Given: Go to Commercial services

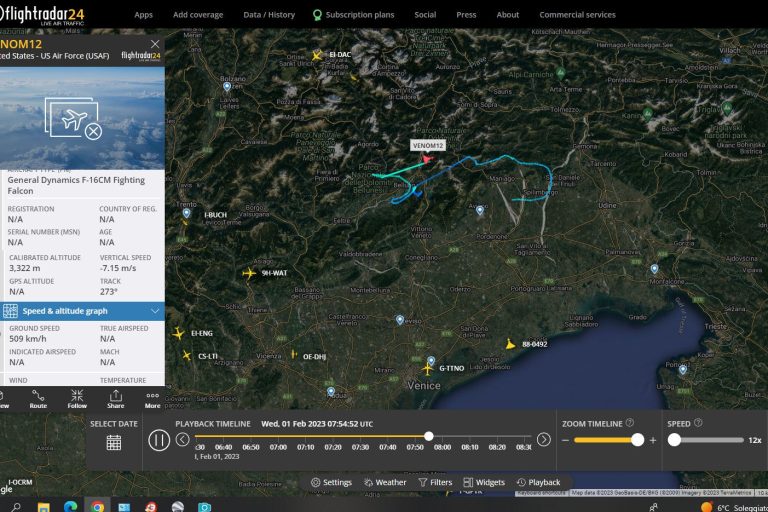Looking at the screenshot, I should [x=577, y=15].
